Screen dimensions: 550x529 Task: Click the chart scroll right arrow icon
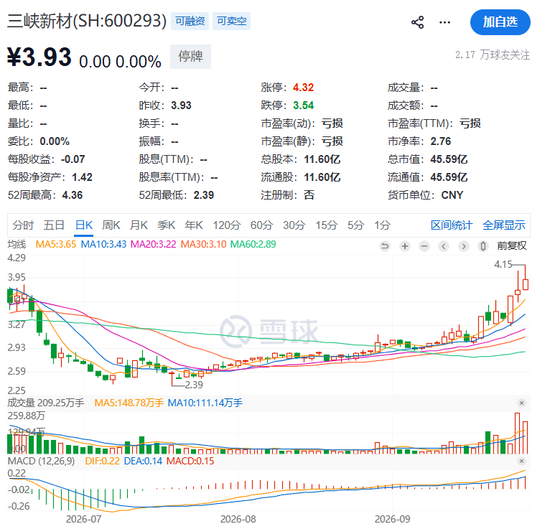[x=463, y=246]
